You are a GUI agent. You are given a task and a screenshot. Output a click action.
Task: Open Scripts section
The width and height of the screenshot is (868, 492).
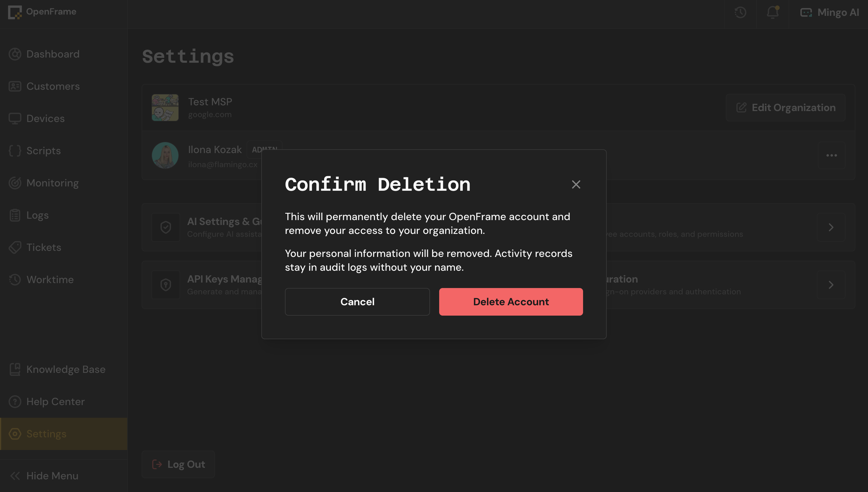pyautogui.click(x=64, y=151)
